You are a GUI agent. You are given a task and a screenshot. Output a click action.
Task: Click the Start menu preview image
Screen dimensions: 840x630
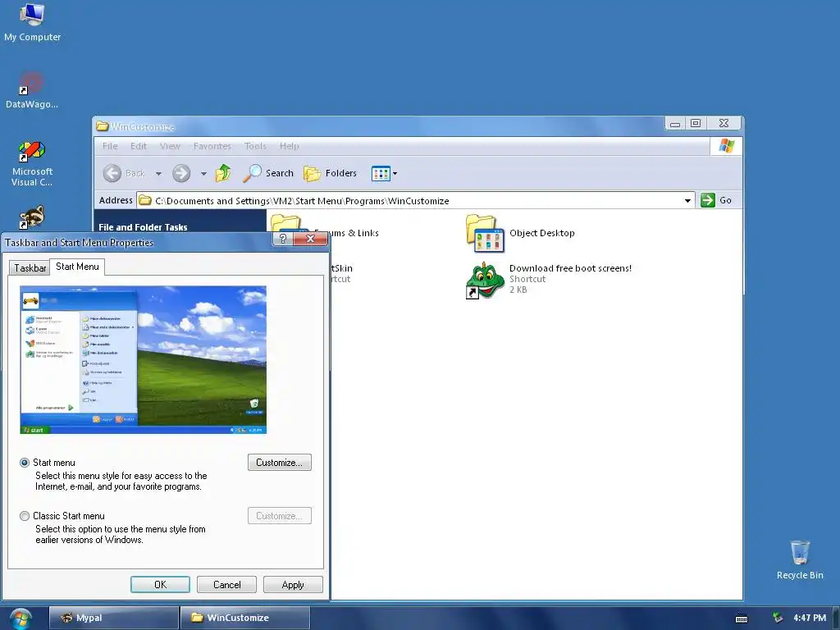pos(143,360)
